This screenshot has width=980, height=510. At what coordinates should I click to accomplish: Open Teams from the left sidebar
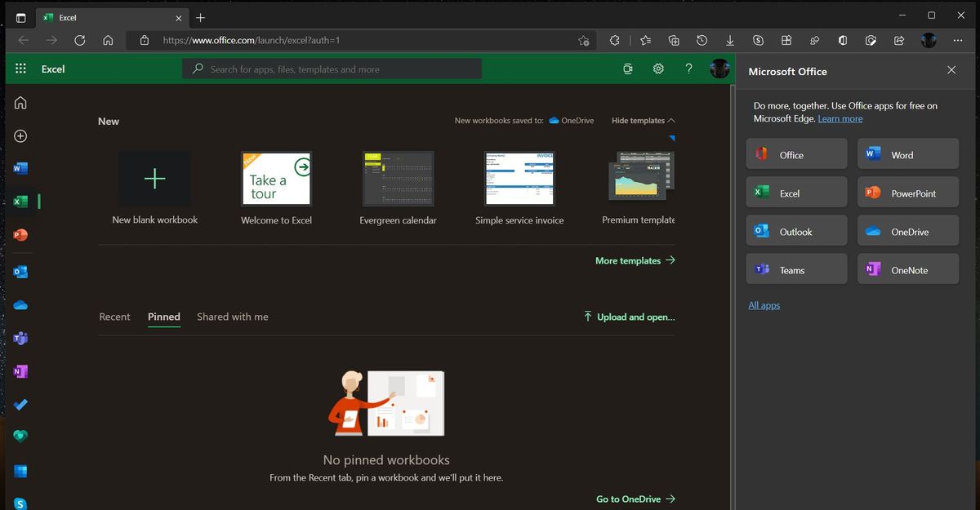point(20,338)
